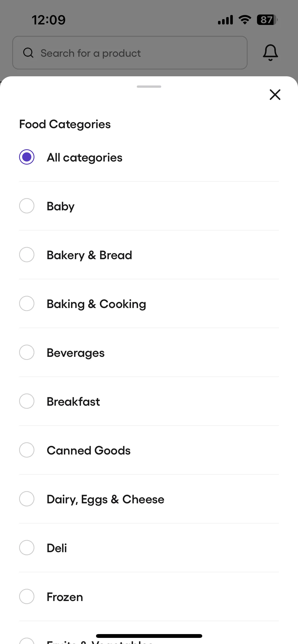Select the Baby category radio button
The width and height of the screenshot is (298, 644).
click(x=27, y=206)
